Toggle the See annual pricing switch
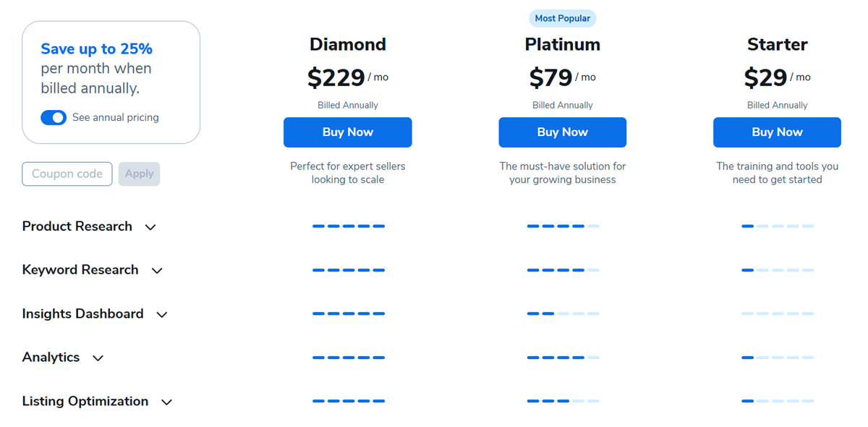The width and height of the screenshot is (868, 427). pos(54,117)
